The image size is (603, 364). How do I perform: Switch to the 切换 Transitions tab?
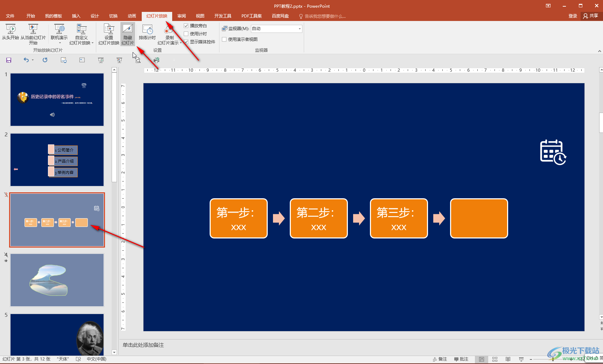click(x=113, y=16)
